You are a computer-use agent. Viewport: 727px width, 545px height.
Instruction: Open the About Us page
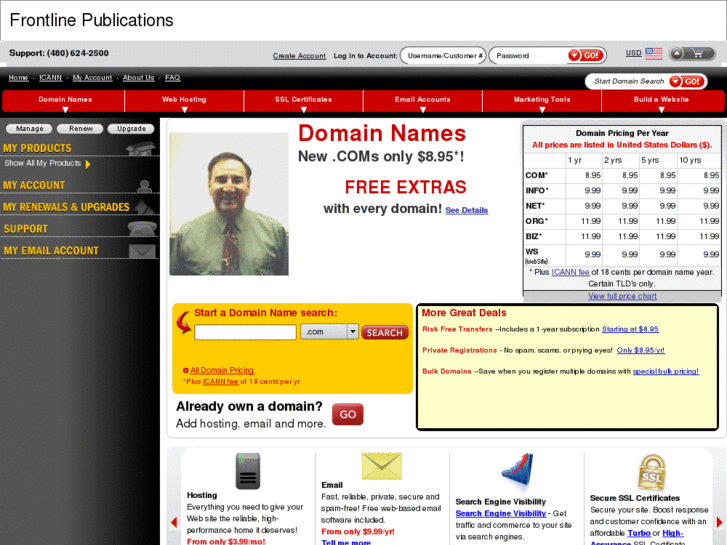point(138,78)
